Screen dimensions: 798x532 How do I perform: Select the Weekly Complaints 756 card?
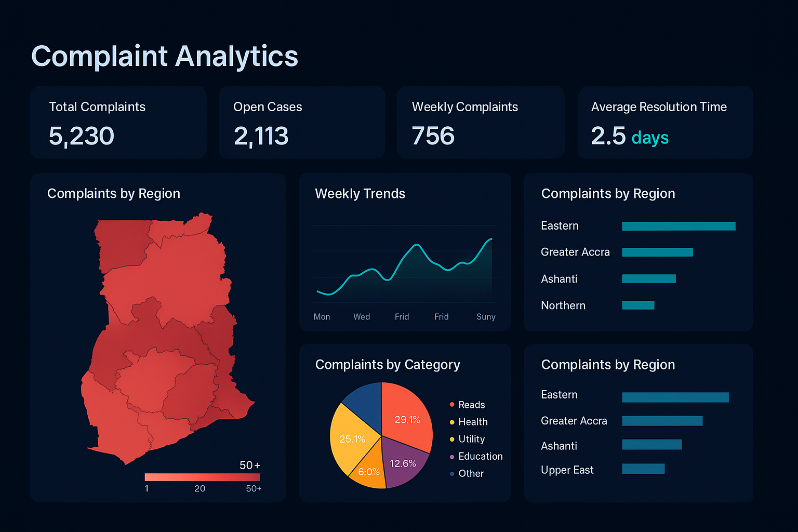click(x=480, y=123)
